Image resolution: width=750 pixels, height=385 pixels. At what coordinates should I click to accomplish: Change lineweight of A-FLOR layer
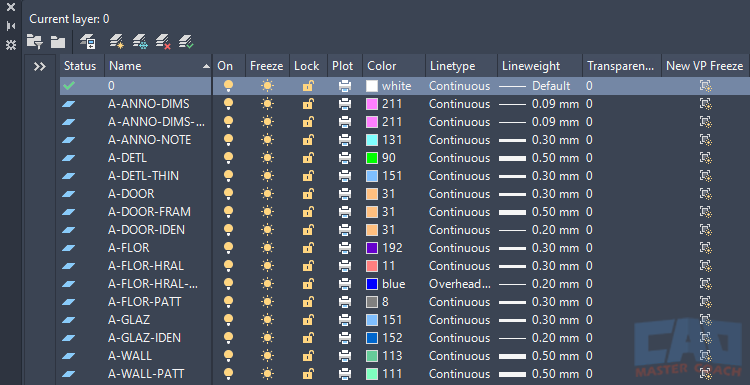539,248
